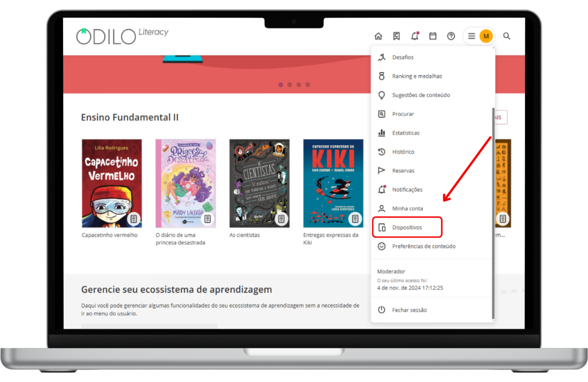This screenshot has height=382, width=588.
Task: Click the last access date text
Action: click(x=410, y=288)
